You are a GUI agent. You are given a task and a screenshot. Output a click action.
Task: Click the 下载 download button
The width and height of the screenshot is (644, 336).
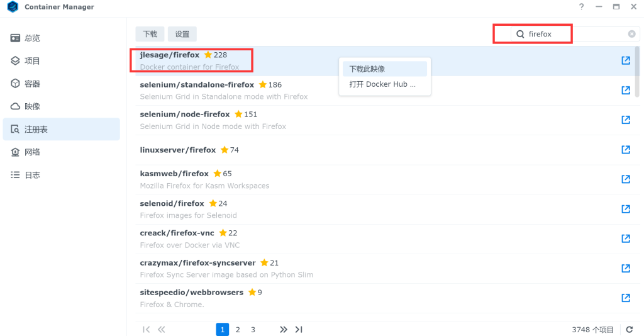[x=150, y=34]
